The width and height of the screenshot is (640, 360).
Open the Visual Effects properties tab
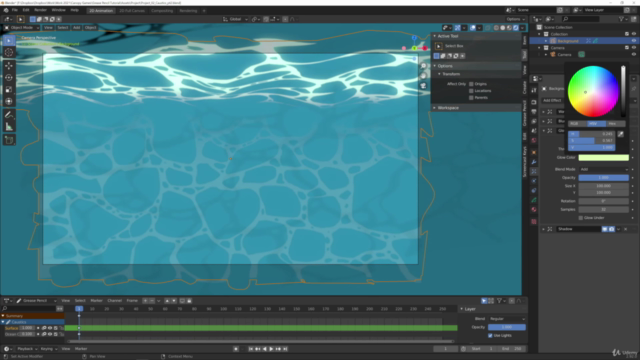click(x=533, y=171)
